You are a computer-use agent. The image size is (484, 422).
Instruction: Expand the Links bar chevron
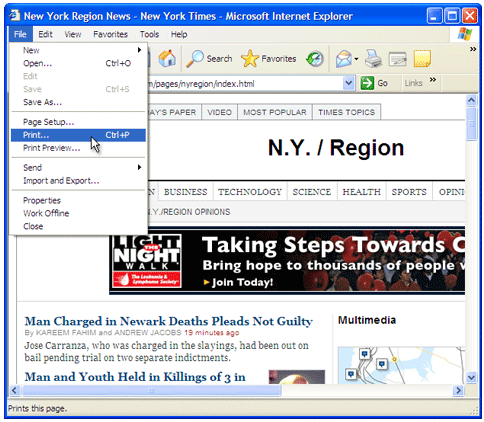point(433,80)
